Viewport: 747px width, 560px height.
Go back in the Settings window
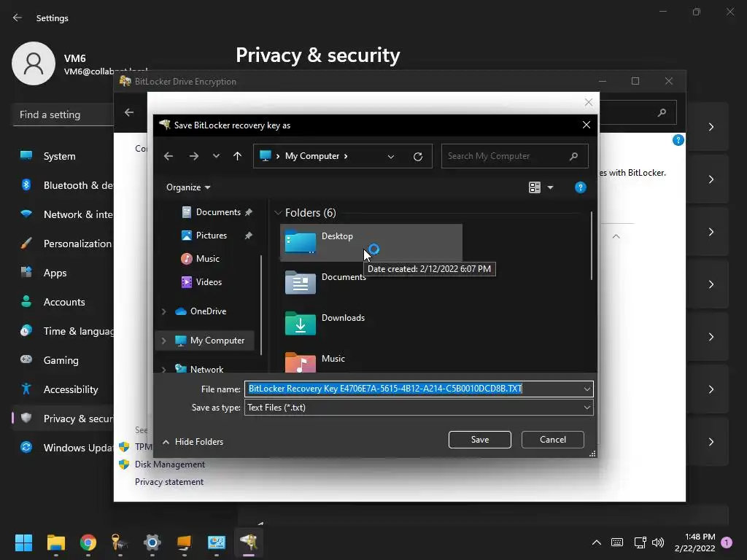[18, 17]
